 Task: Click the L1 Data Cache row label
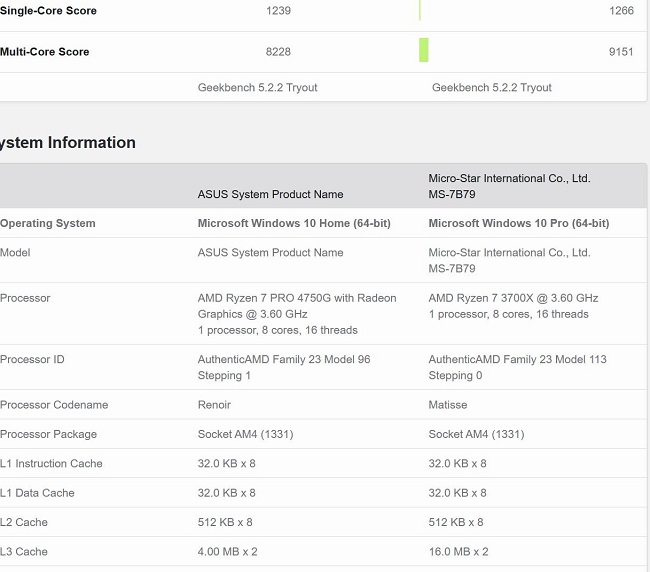37,493
